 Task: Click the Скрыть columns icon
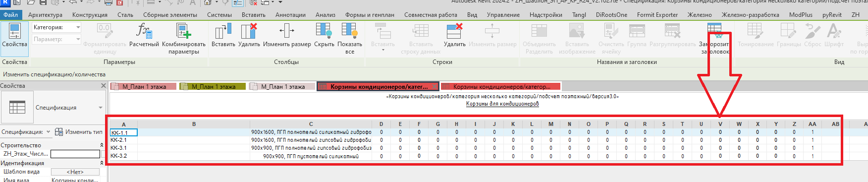tap(324, 31)
